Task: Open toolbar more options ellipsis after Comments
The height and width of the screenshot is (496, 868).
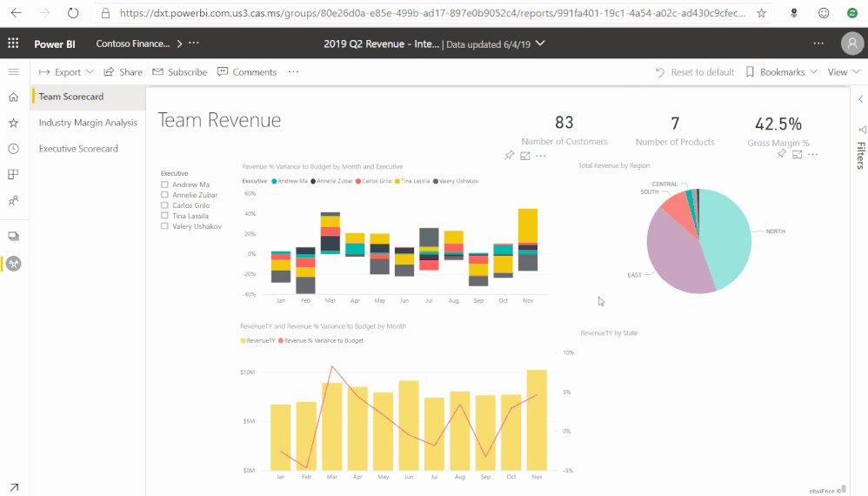Action: pos(293,72)
